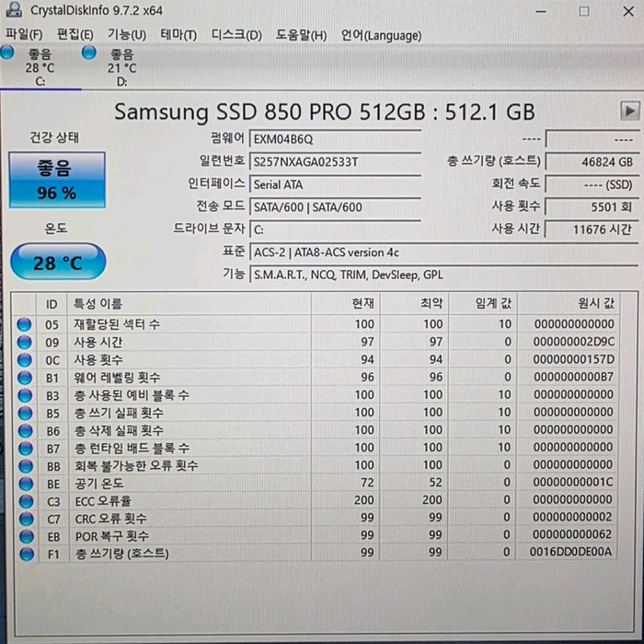Click status orb for attribute F1
This screenshot has width=644, height=644.
[27, 554]
